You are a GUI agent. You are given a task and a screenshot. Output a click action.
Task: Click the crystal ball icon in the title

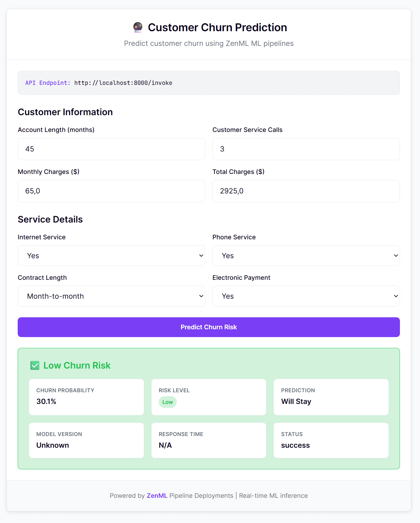[x=138, y=27]
